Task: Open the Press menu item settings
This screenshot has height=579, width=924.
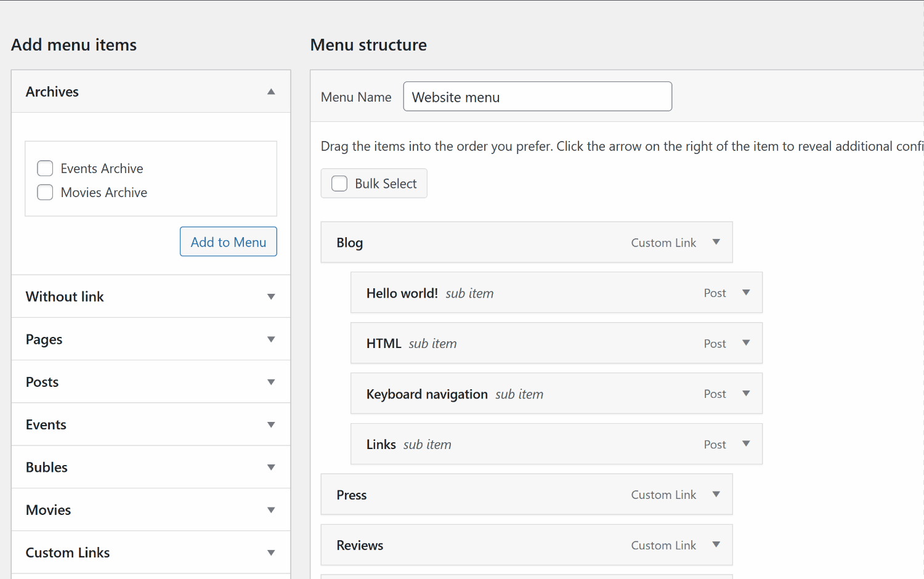Action: (x=716, y=495)
